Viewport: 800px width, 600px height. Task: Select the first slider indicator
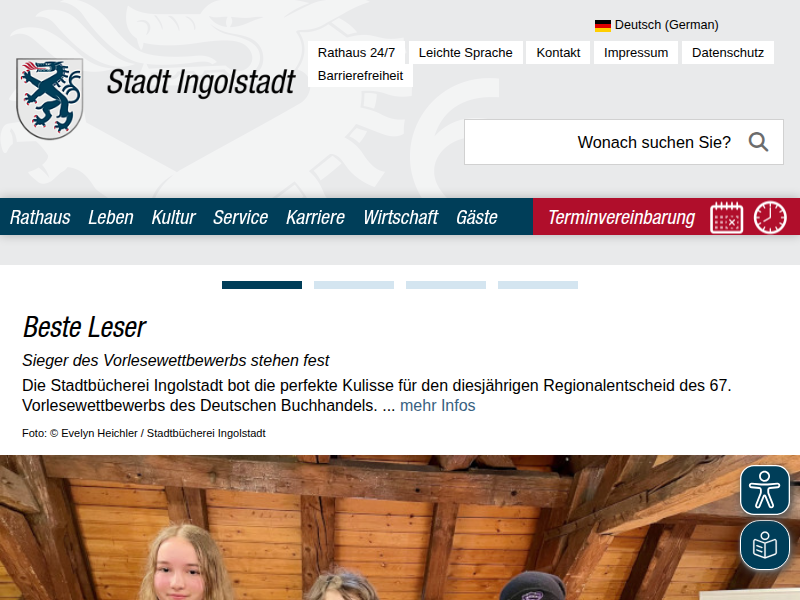pyautogui.click(x=262, y=285)
